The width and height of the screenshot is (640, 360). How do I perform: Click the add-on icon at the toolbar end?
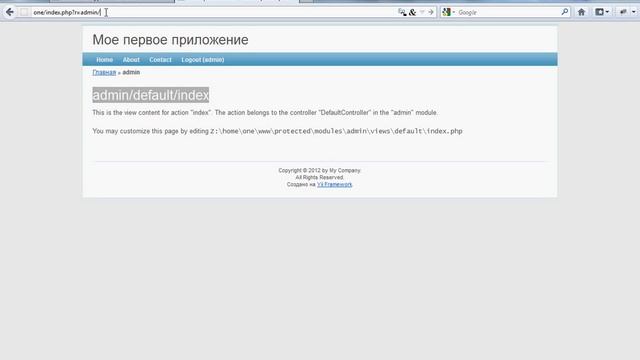[623, 12]
